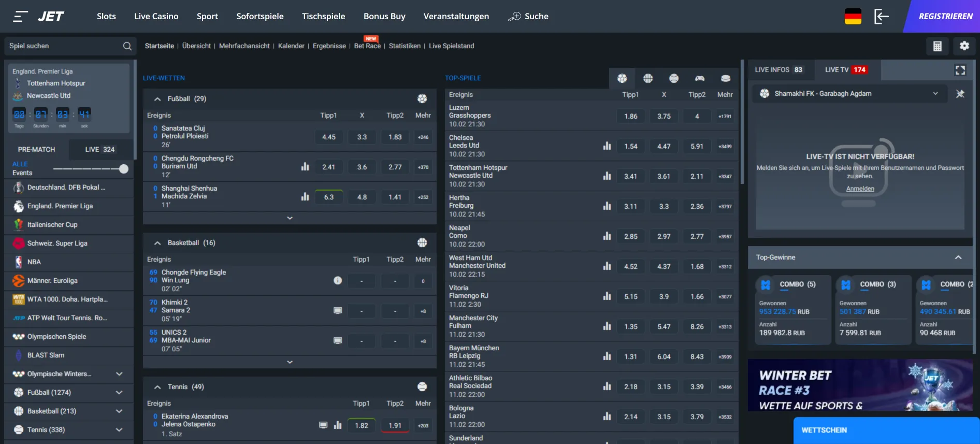This screenshot has width=980, height=444.
Task: Toggle Tipp1 odds 1.86 for Luzern
Action: 631,116
